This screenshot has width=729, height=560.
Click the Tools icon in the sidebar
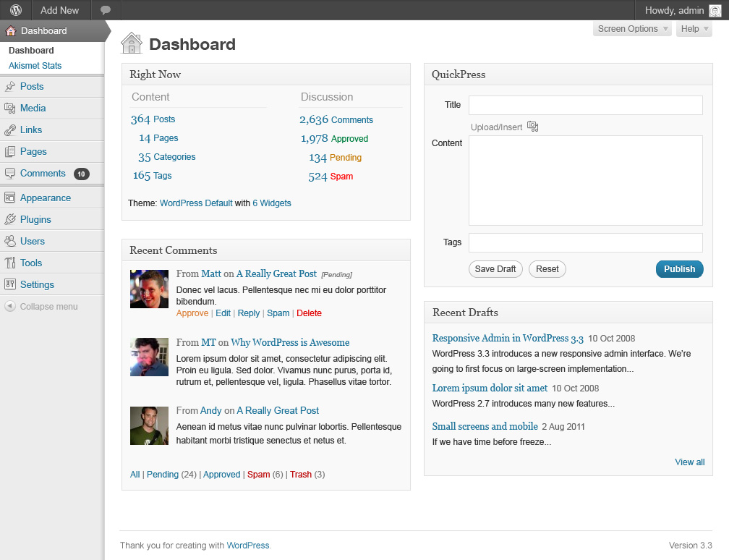point(10,263)
